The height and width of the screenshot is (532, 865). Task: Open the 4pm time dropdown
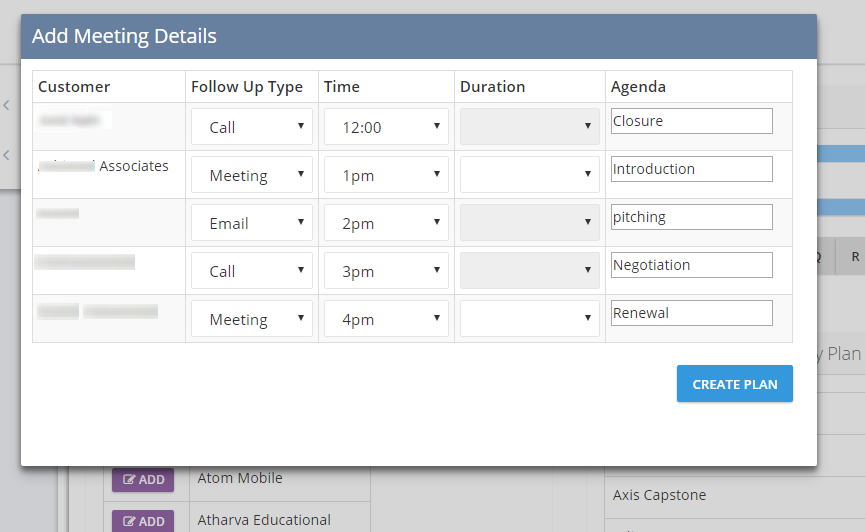click(386, 319)
